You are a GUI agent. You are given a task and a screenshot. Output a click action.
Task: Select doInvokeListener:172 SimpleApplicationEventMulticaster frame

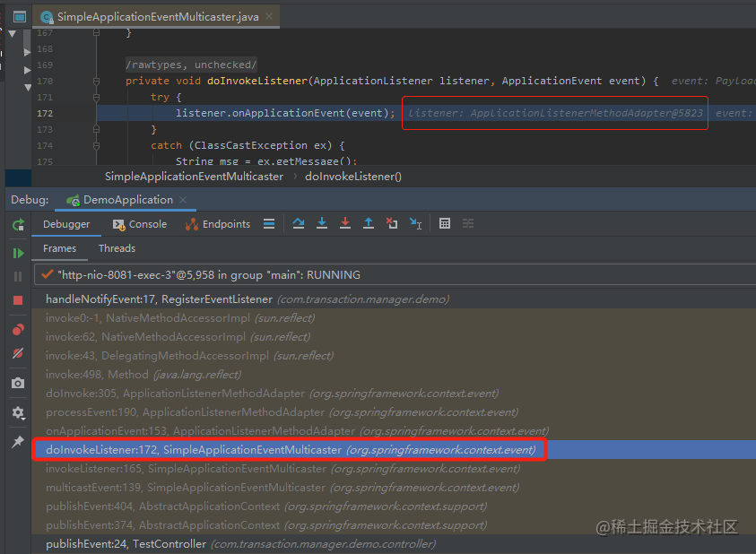point(394,450)
